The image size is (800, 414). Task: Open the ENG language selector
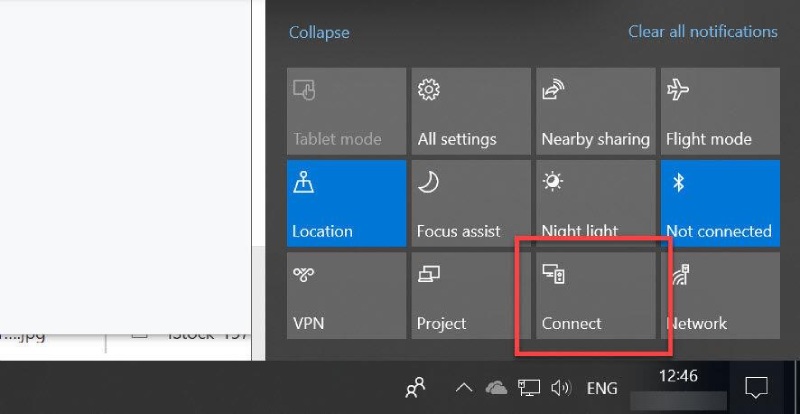(601, 388)
